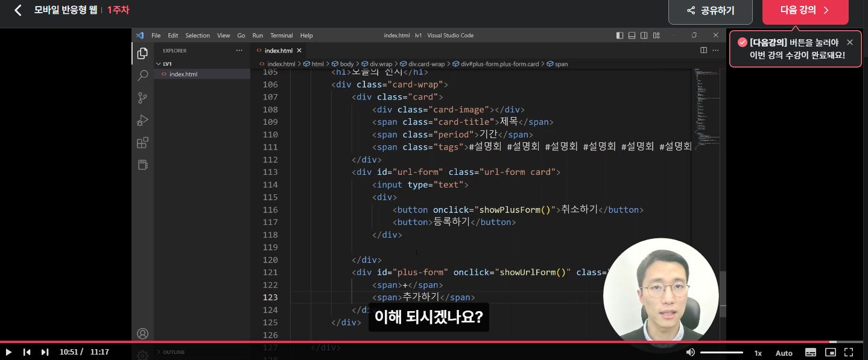Enable picture-in-picture mode
This screenshot has height=360, width=868.
[831, 352]
